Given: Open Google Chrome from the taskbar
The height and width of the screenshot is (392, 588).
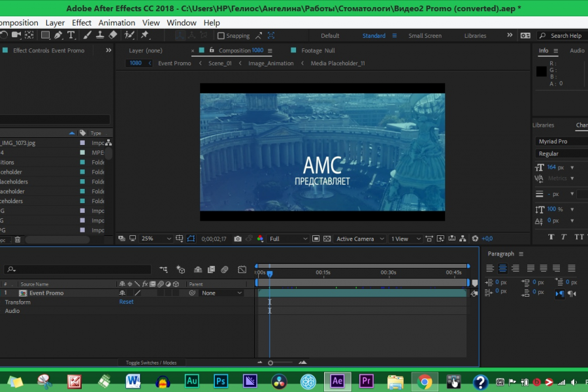Looking at the screenshot, I should pos(425,381).
